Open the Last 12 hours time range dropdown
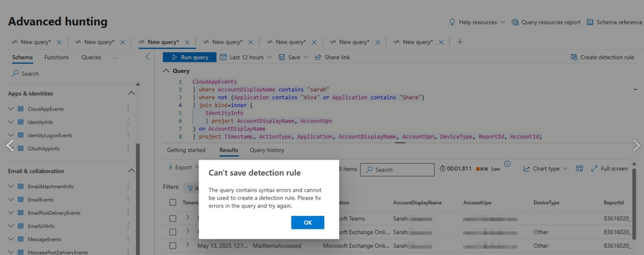The image size is (644, 255). [246, 57]
